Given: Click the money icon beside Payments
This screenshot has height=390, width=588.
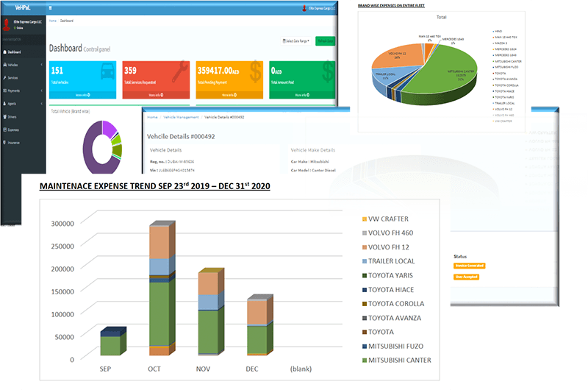Looking at the screenshot, I should 4,91.
